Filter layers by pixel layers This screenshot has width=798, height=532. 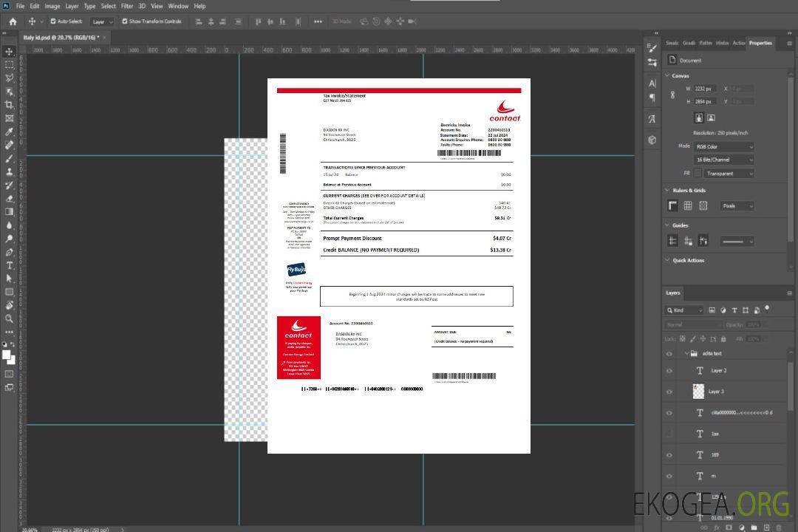coord(712,310)
